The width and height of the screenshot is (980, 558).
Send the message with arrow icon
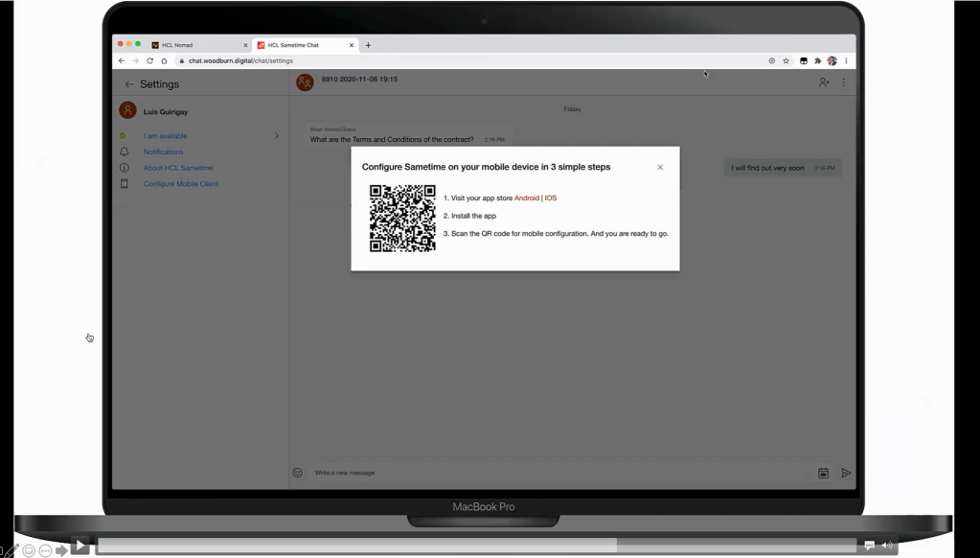coord(846,473)
